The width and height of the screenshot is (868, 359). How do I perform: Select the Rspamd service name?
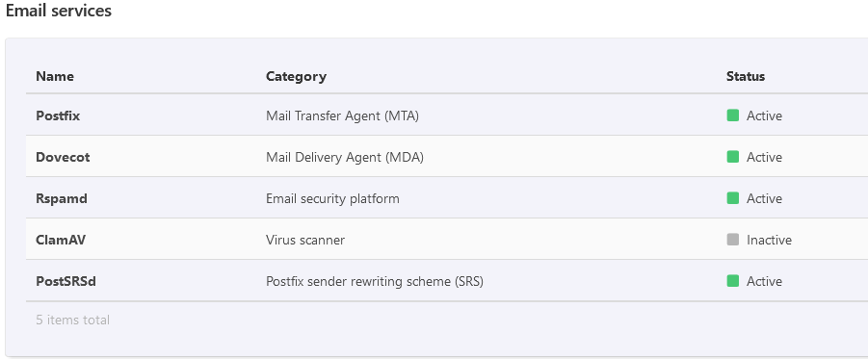coord(62,198)
